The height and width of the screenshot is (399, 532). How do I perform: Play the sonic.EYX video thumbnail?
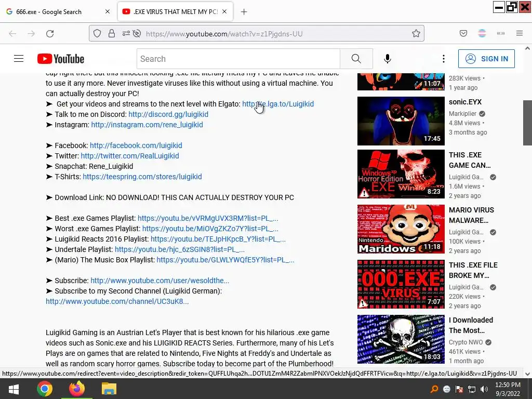click(x=401, y=121)
